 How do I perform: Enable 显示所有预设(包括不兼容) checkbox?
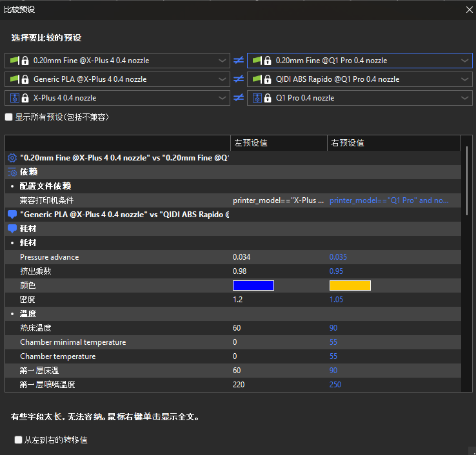pyautogui.click(x=9, y=117)
